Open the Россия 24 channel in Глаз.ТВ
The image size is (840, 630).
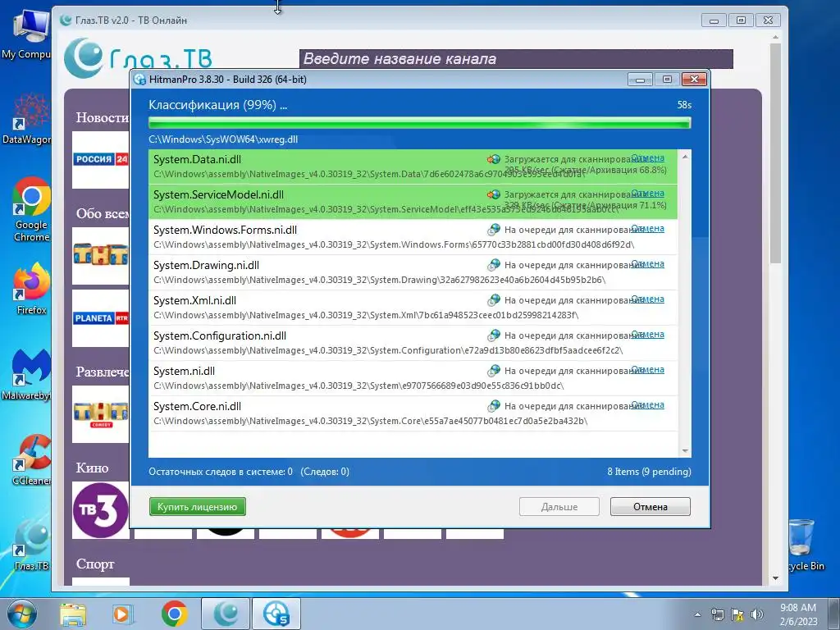101,160
